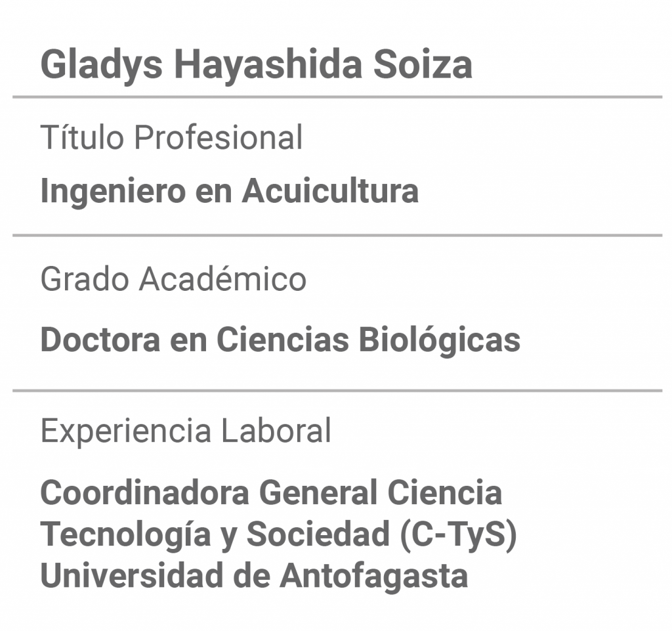Click the word Doctora

pyautogui.click(x=100, y=339)
